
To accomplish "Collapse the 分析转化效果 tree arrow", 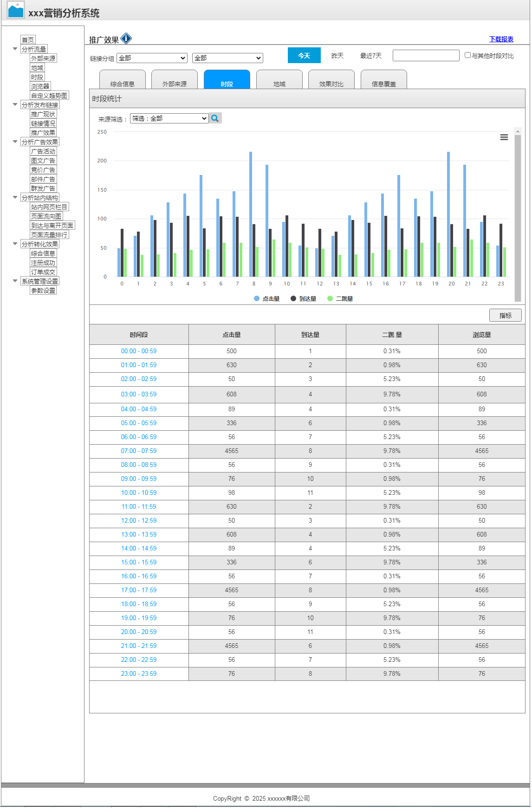I will 15,244.
